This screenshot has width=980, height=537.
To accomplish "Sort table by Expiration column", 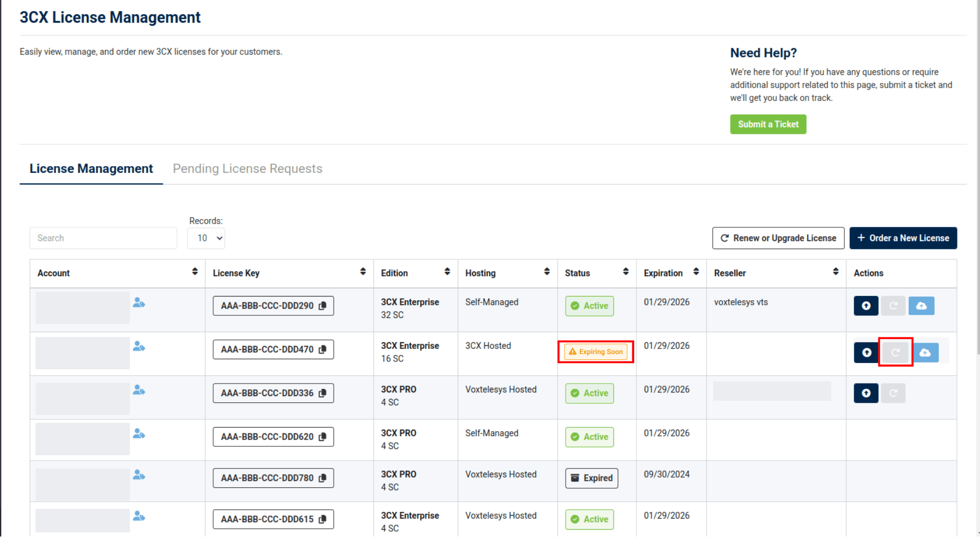I will pyautogui.click(x=696, y=272).
